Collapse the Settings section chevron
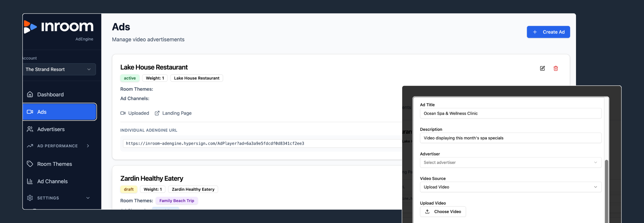644x223 pixels. (x=88, y=198)
